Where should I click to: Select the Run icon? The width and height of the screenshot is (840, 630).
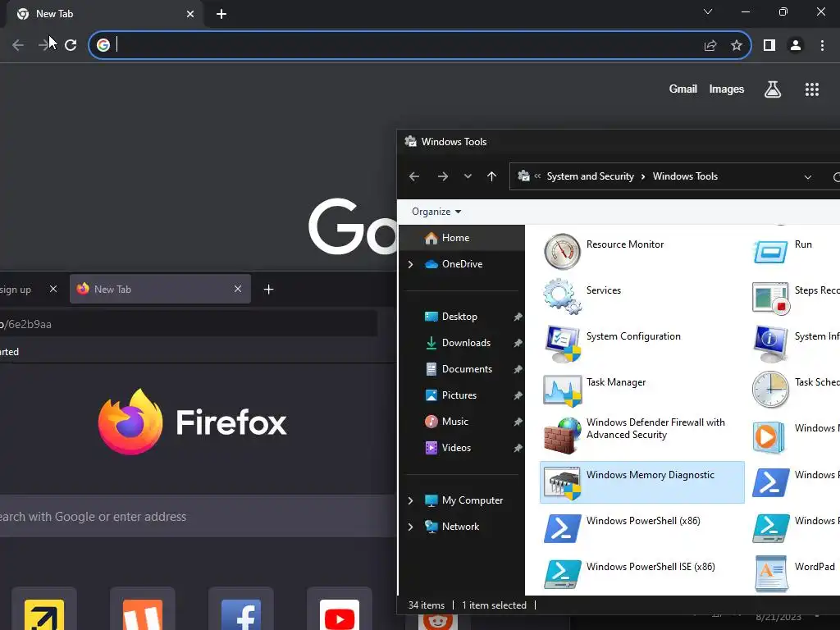770,251
